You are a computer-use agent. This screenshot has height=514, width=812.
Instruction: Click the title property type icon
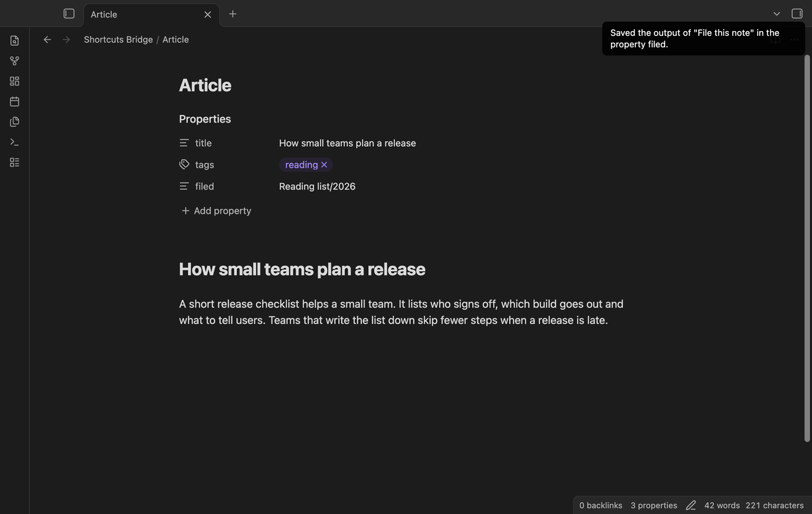184,143
